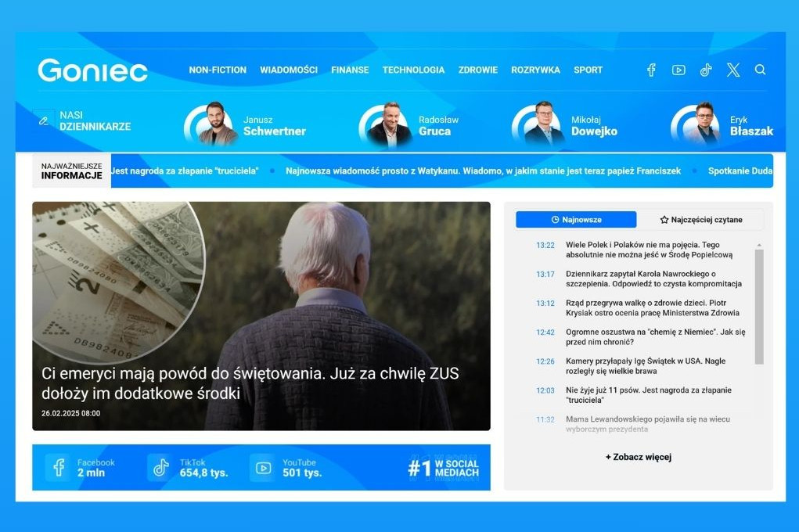The width and height of the screenshot is (799, 532).
Task: Click the YouTube 501 tys. icon
Action: tap(263, 467)
